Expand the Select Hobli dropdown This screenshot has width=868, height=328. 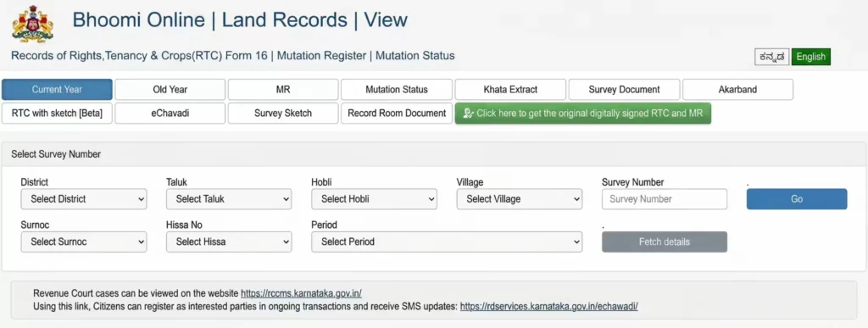[374, 199]
